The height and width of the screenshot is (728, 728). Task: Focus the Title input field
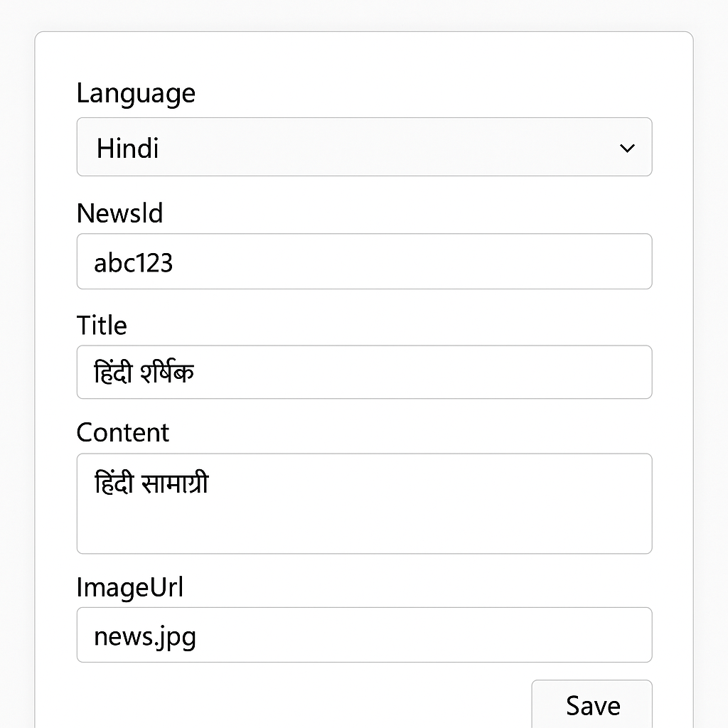coord(364,373)
